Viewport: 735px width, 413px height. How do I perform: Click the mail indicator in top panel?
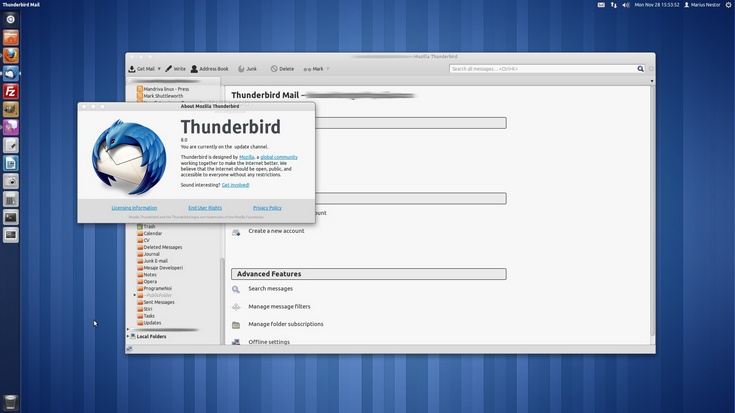pyautogui.click(x=601, y=5)
